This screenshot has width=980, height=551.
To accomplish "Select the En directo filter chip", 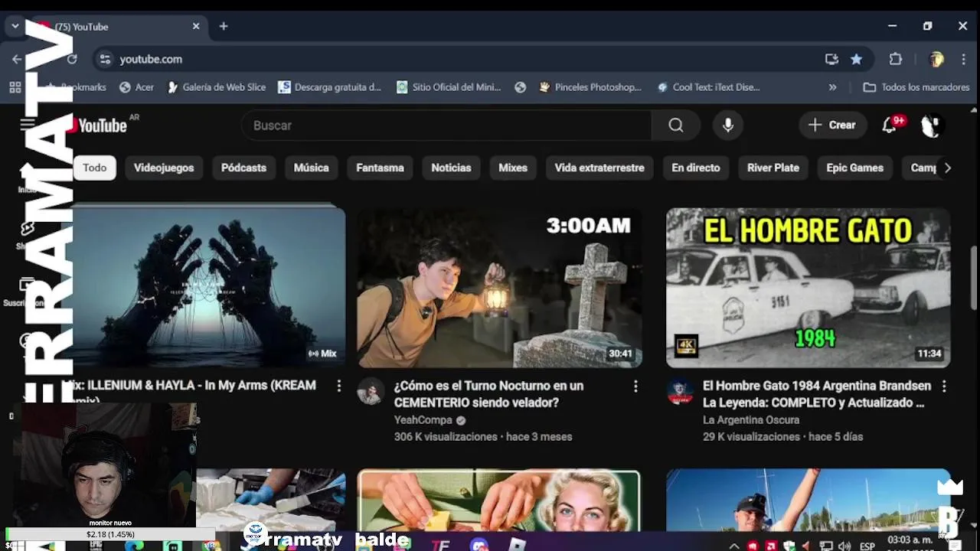I will click(x=696, y=168).
